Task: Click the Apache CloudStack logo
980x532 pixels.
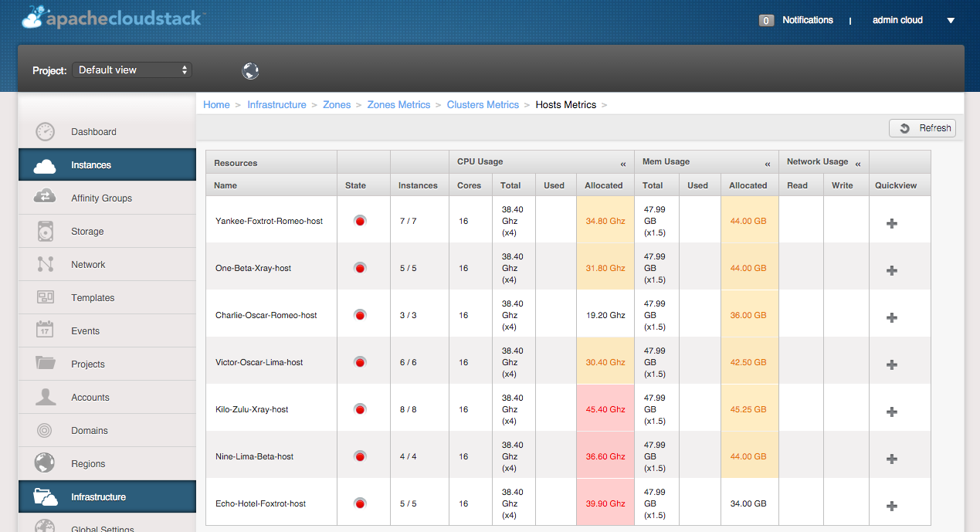Action: click(112, 18)
